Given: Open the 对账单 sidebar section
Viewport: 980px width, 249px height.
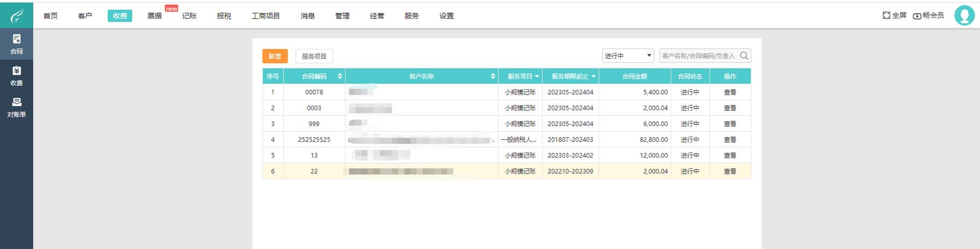Looking at the screenshot, I should click(x=17, y=108).
